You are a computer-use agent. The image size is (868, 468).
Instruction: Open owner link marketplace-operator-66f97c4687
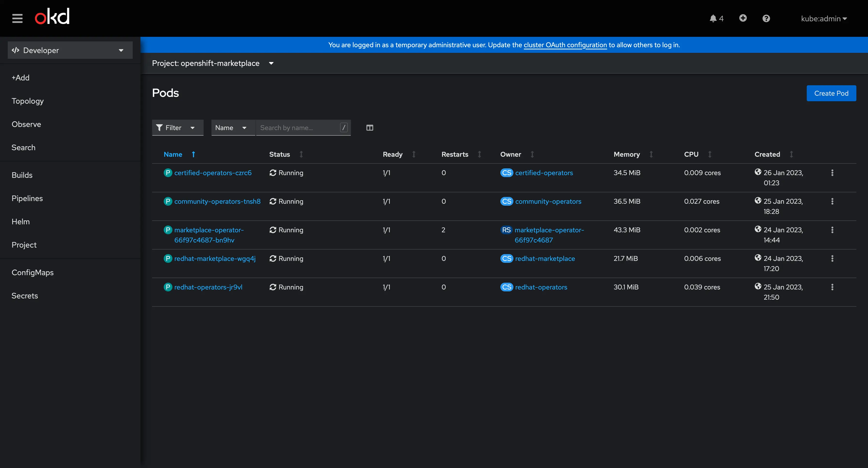(549, 235)
